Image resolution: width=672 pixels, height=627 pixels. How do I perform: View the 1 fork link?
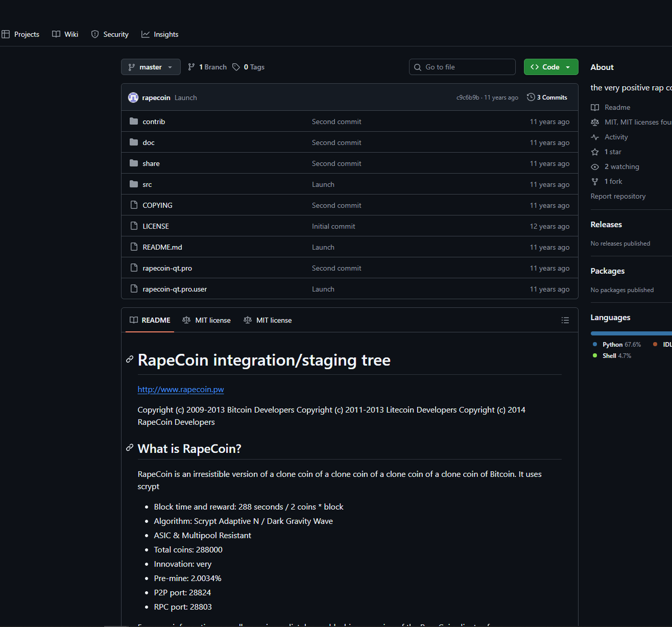(613, 181)
